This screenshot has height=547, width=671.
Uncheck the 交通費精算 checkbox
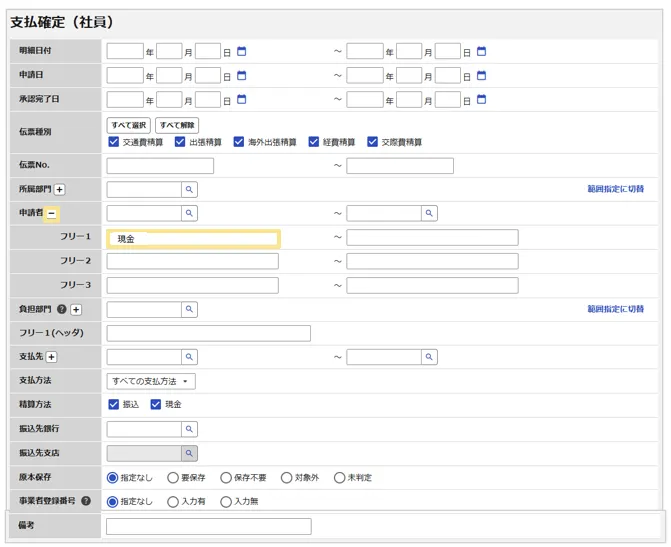113,142
